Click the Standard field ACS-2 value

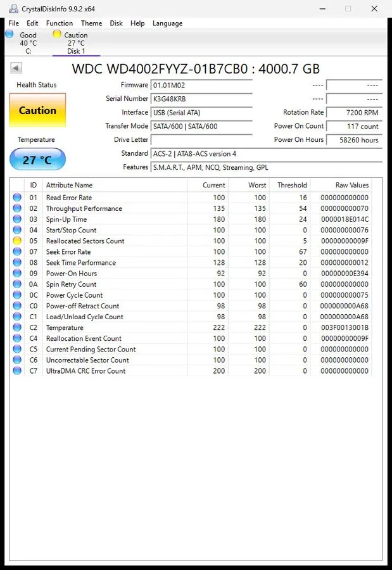click(x=266, y=154)
